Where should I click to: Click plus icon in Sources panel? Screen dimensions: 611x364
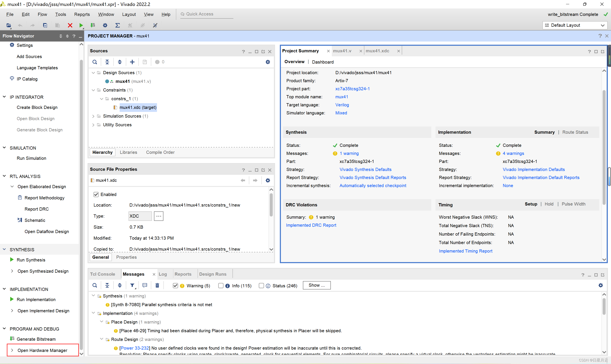(x=132, y=62)
